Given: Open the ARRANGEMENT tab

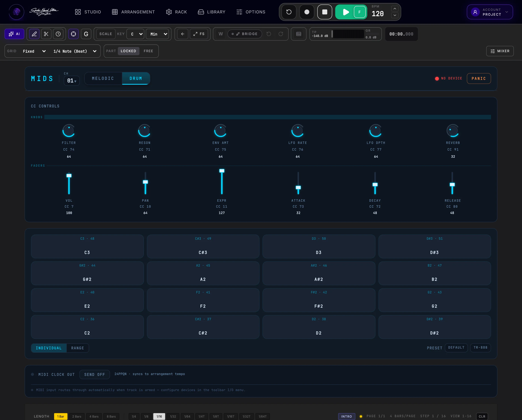Looking at the screenshot, I should click(x=133, y=12).
